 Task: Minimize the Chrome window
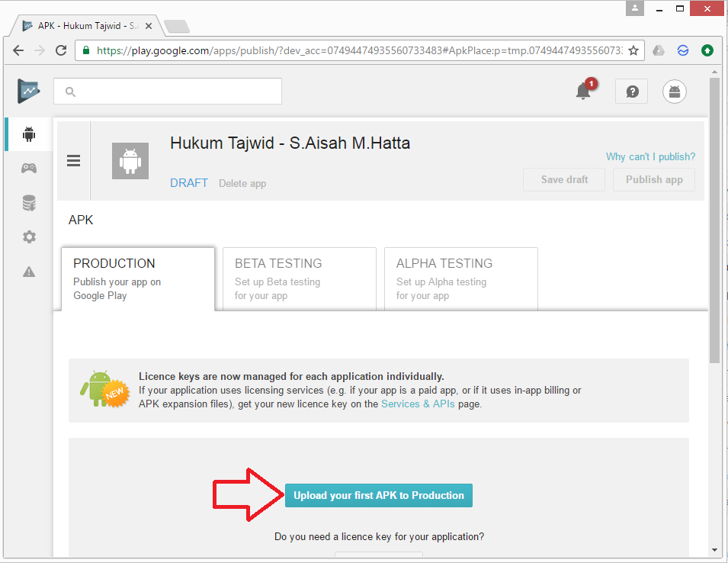click(659, 8)
